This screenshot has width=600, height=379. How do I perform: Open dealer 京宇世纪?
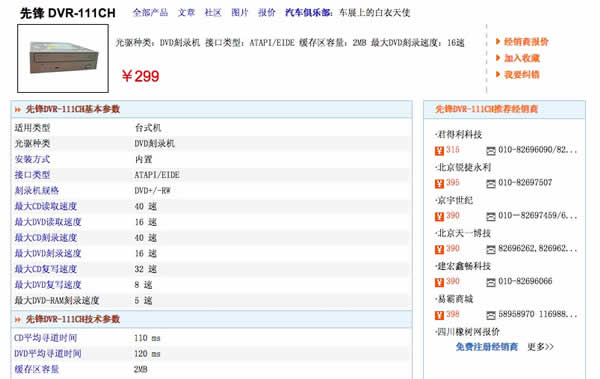click(x=455, y=200)
